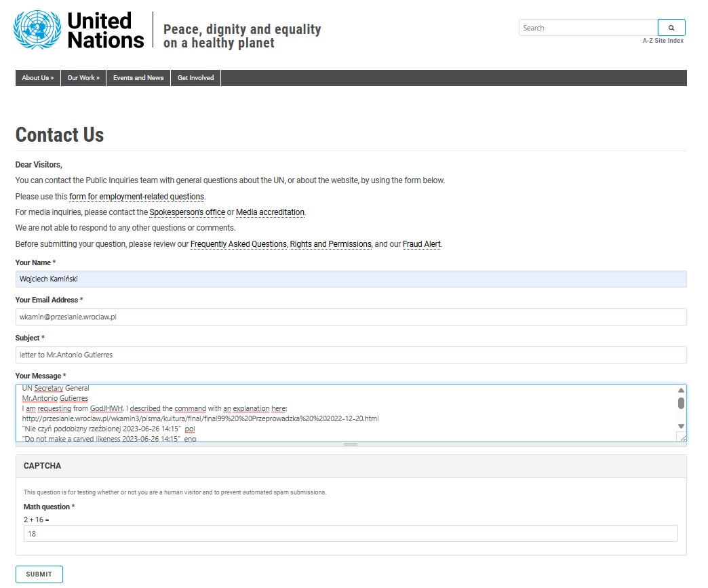The height and width of the screenshot is (588, 708).
Task: Open the form for employment-related questions link
Action: coord(137,197)
